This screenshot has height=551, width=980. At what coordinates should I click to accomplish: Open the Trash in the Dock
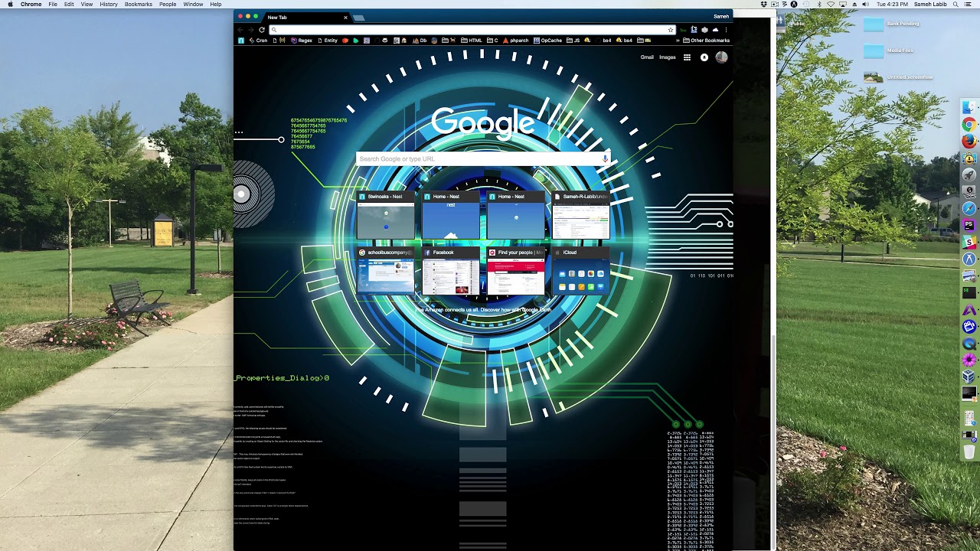click(969, 452)
